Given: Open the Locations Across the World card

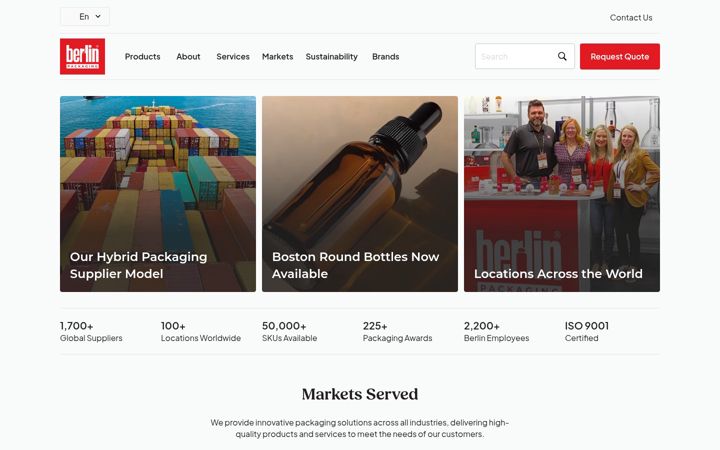Looking at the screenshot, I should [x=562, y=194].
